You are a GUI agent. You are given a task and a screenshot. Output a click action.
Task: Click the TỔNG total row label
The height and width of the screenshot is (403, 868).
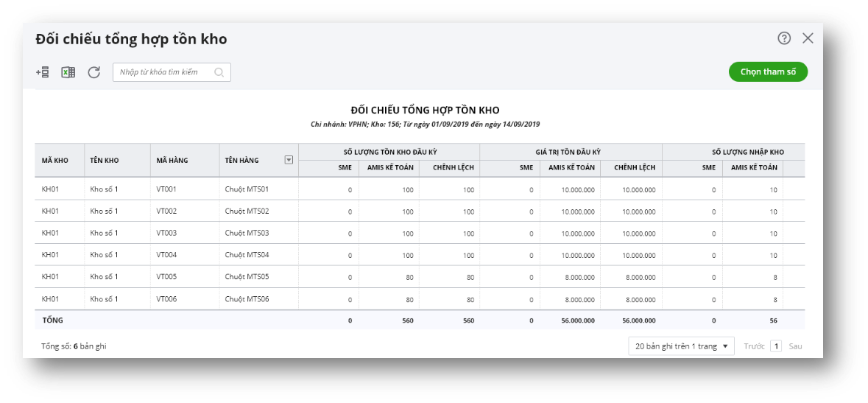(x=52, y=320)
